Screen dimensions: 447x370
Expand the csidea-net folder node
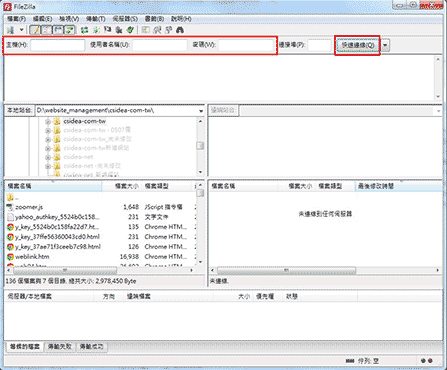[48, 157]
